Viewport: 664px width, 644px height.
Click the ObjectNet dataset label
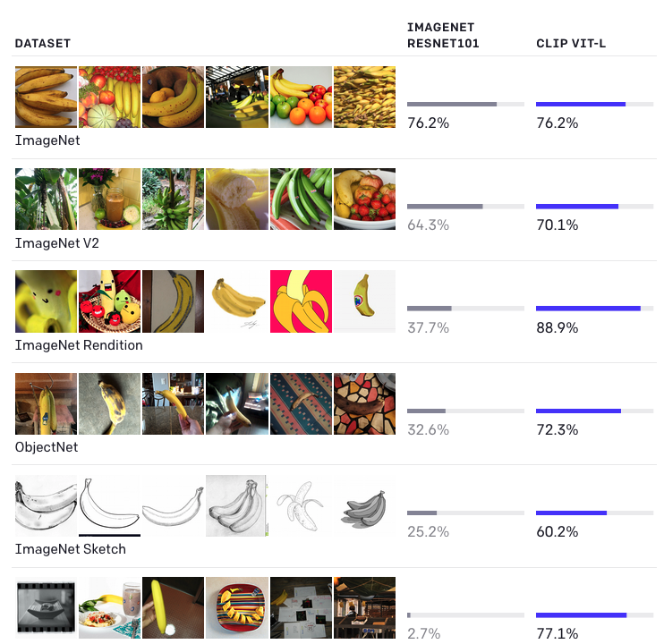(x=47, y=447)
